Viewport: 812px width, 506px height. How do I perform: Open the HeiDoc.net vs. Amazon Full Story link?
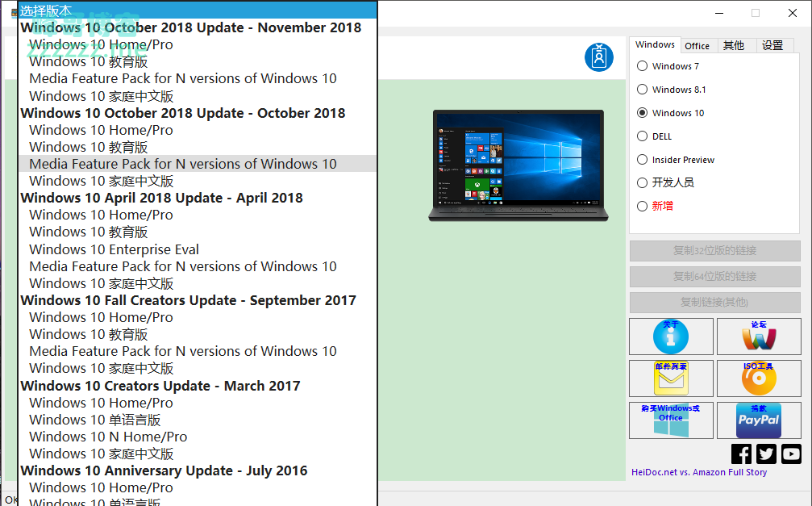(699, 472)
